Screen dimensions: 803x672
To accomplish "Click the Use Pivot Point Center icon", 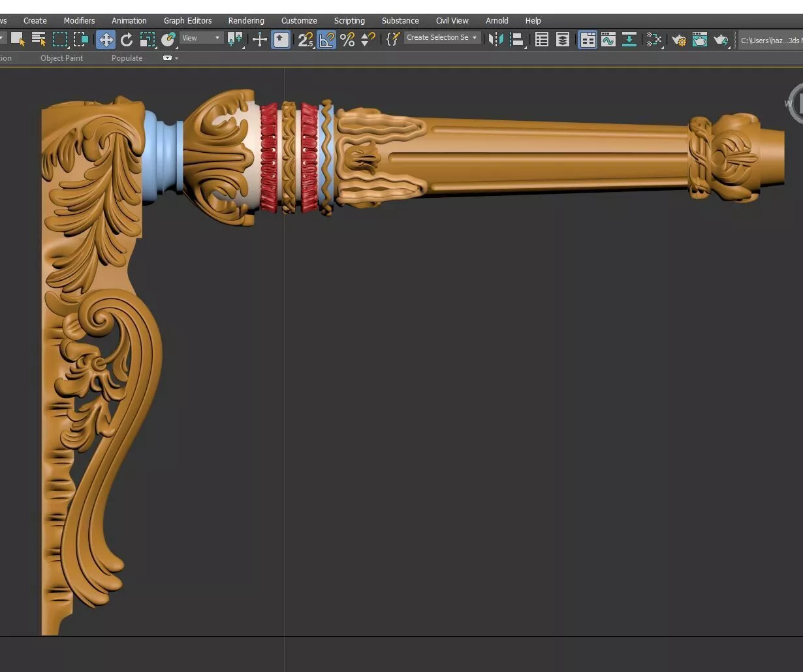I will pyautogui.click(x=235, y=40).
